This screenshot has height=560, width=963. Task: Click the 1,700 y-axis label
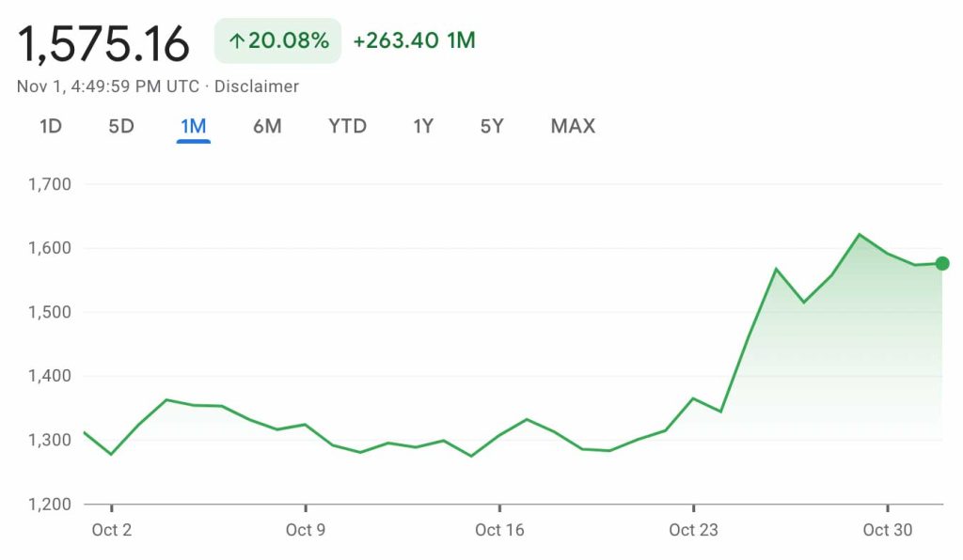pyautogui.click(x=51, y=184)
